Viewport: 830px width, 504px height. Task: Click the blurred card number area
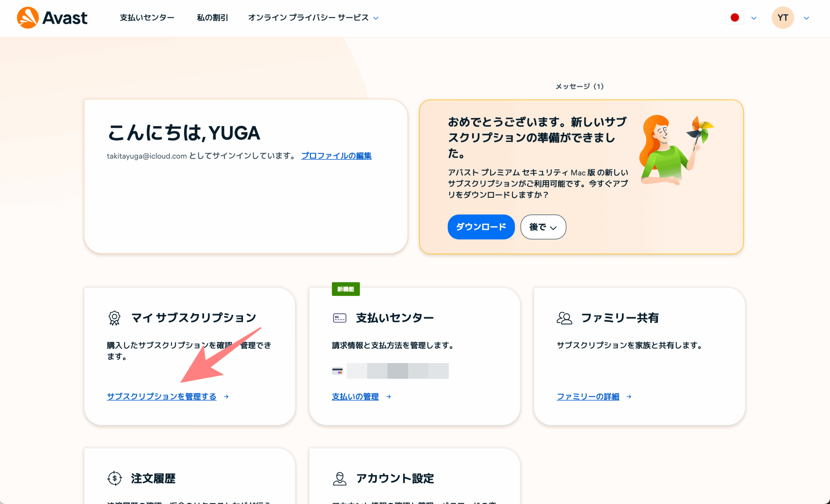(397, 371)
